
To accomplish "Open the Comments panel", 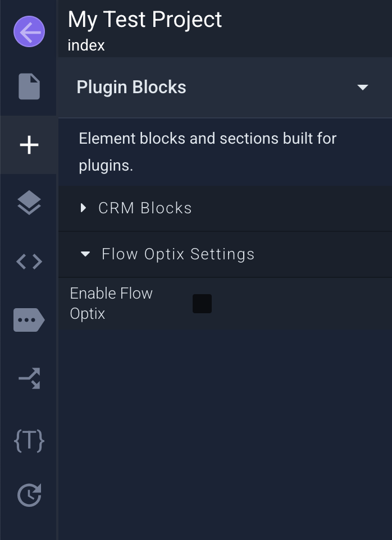I will [x=29, y=319].
